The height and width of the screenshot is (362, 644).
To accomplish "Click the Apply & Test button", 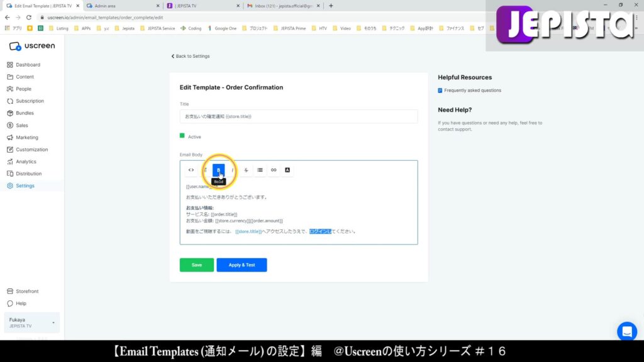I will [242, 265].
